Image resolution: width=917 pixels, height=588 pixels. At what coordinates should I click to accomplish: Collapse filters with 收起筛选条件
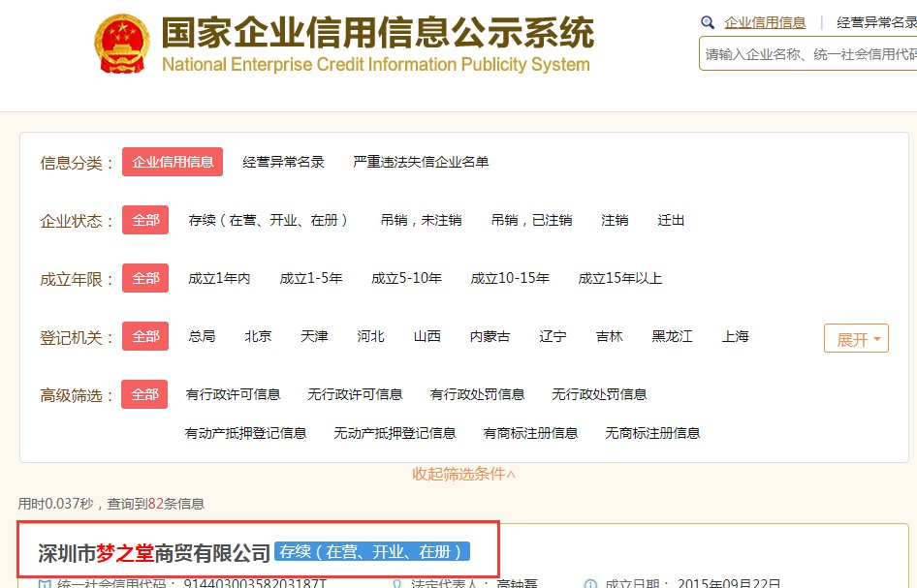coord(458,475)
